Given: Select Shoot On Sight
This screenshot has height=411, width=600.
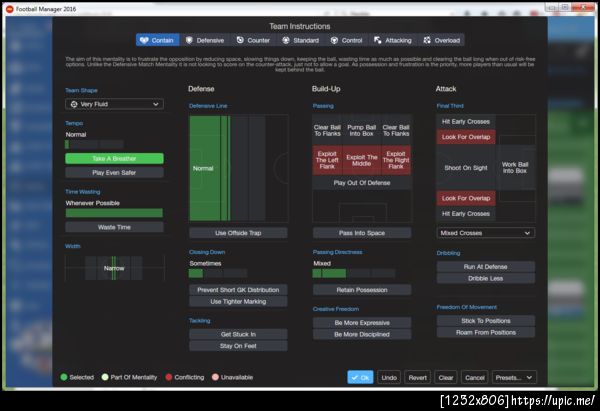Looking at the screenshot, I should pyautogui.click(x=466, y=168).
